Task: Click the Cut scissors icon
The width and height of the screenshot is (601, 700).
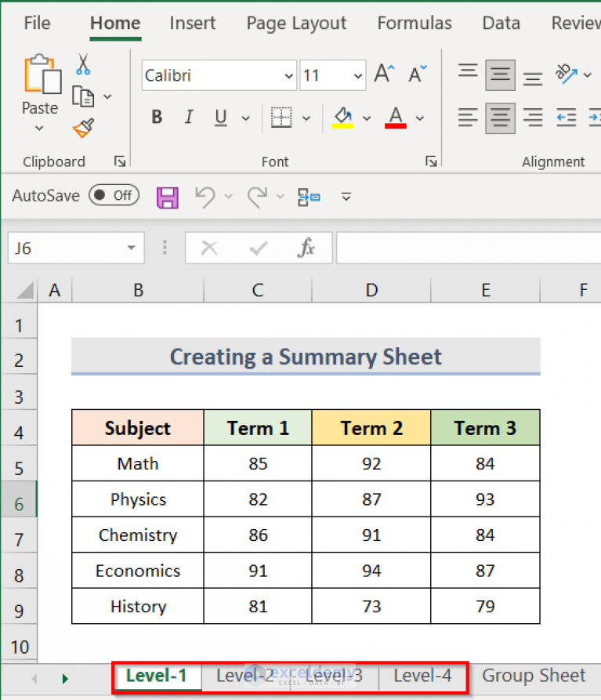Action: coord(83,64)
